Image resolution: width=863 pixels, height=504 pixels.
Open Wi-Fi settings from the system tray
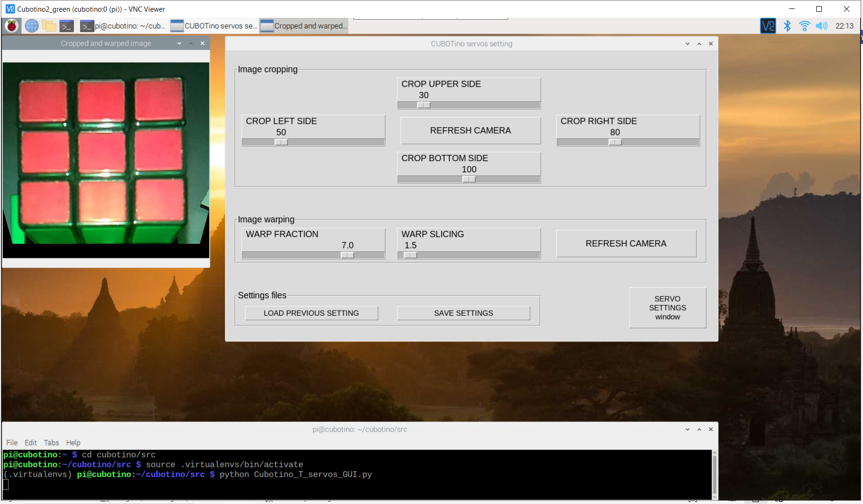tap(804, 26)
